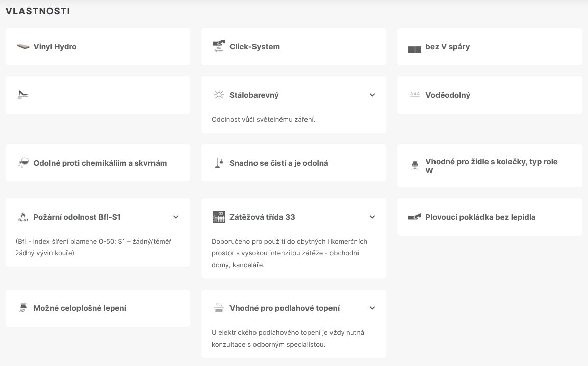Click Odolné proti chemikáliím a skvrnám text
Image resolution: width=588 pixels, height=366 pixels.
click(100, 163)
